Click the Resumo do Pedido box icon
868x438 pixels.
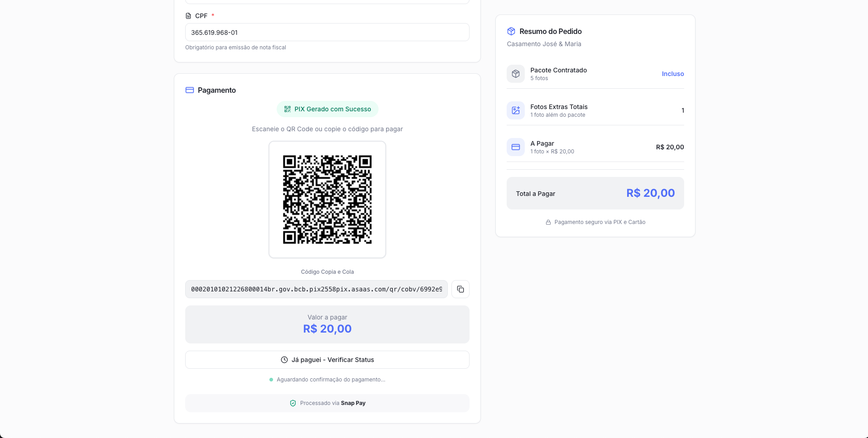pos(511,31)
